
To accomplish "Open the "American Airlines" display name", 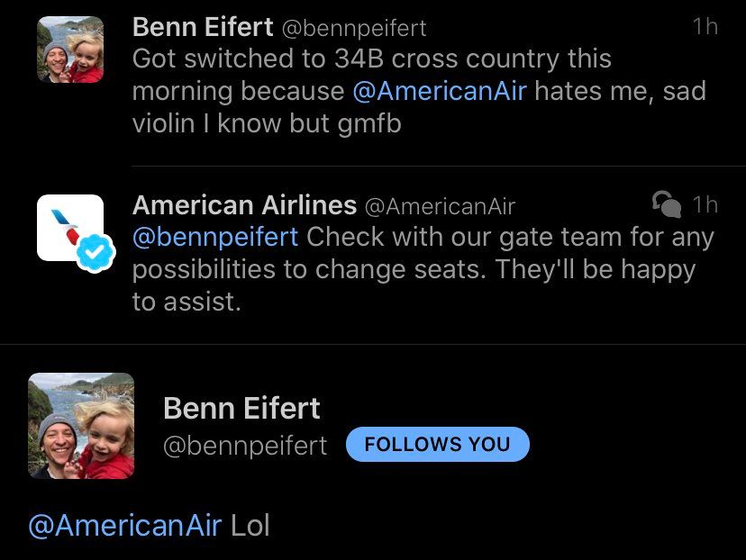I will tap(244, 205).
